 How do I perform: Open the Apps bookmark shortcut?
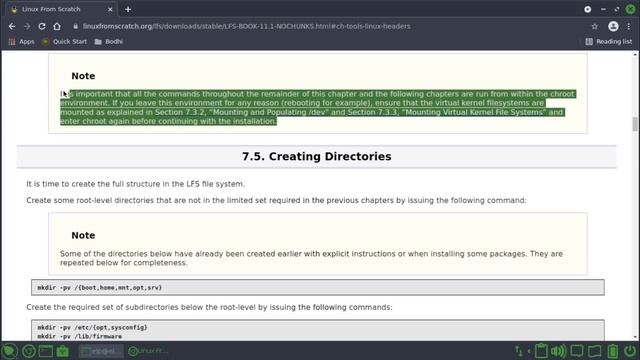click(21, 42)
